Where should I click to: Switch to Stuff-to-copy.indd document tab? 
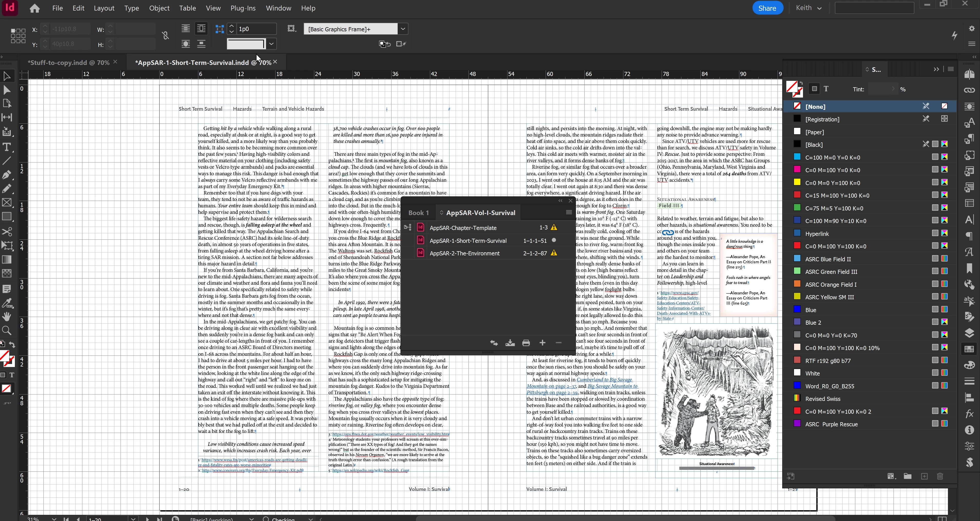tap(68, 62)
